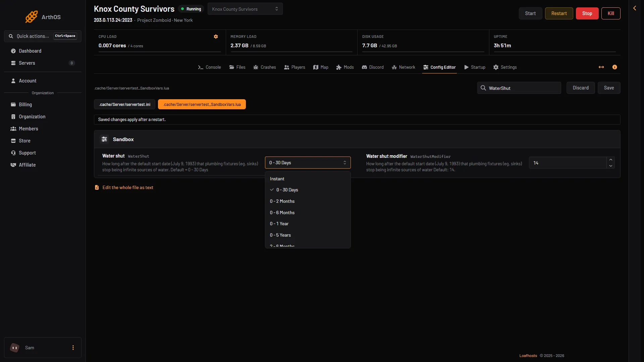Open the Startup tab

(x=475, y=67)
